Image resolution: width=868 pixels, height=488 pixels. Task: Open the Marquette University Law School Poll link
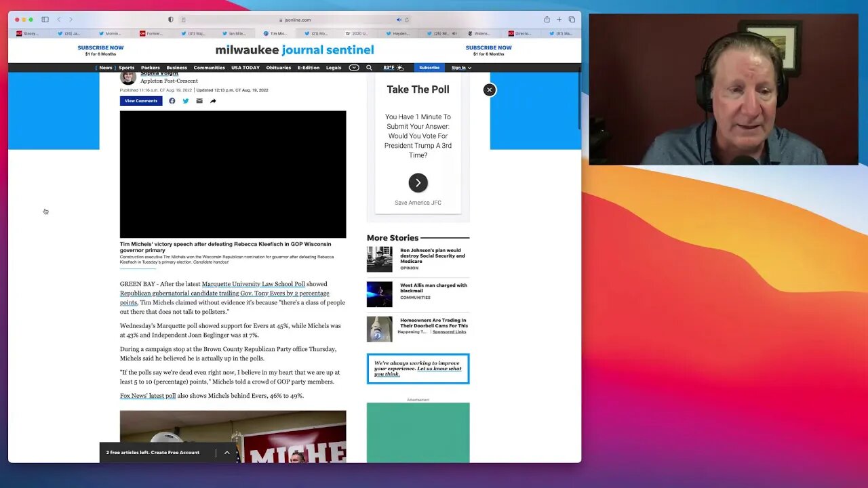(254, 284)
